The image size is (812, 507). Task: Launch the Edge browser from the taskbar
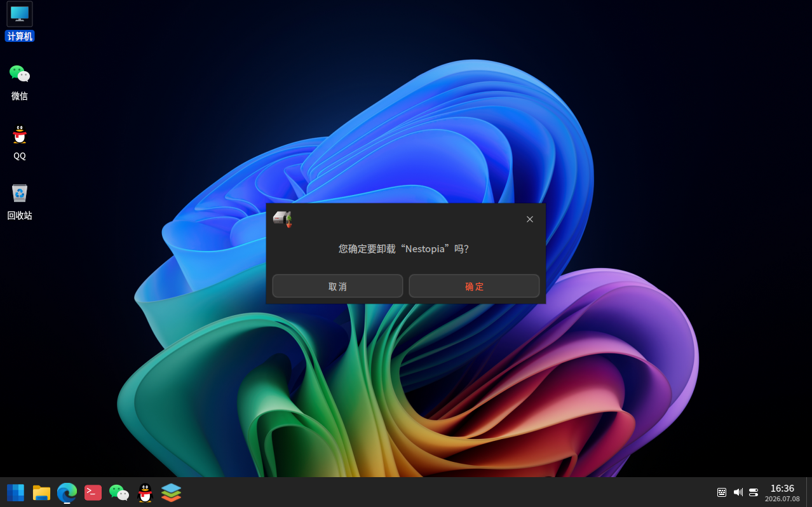click(67, 492)
